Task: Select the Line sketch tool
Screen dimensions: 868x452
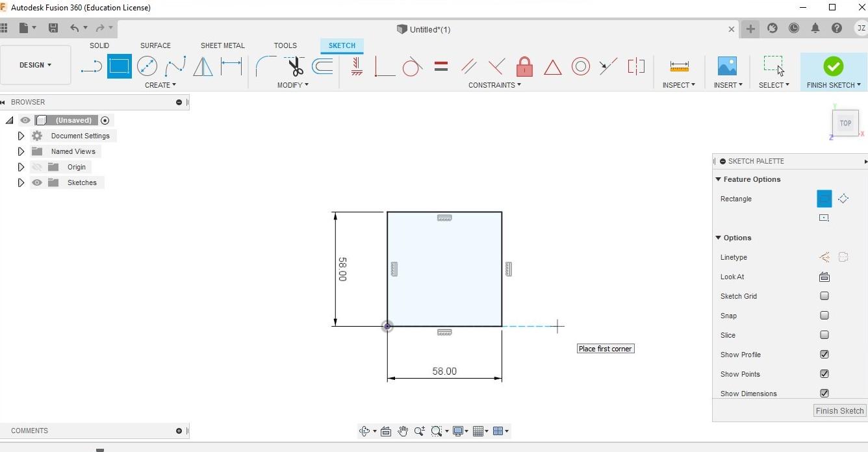Action: pos(92,66)
